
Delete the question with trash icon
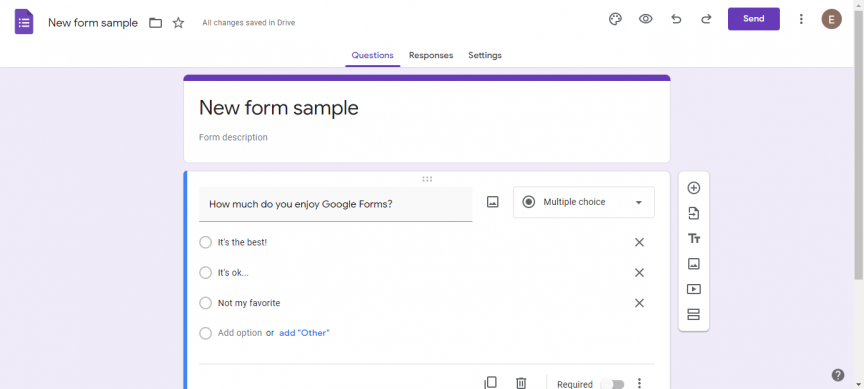(x=521, y=383)
